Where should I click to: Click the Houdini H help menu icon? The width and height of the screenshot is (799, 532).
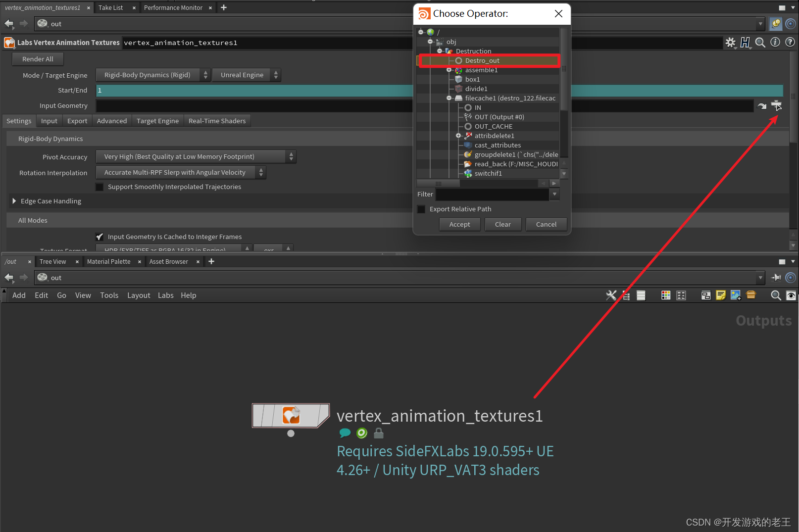click(x=745, y=43)
